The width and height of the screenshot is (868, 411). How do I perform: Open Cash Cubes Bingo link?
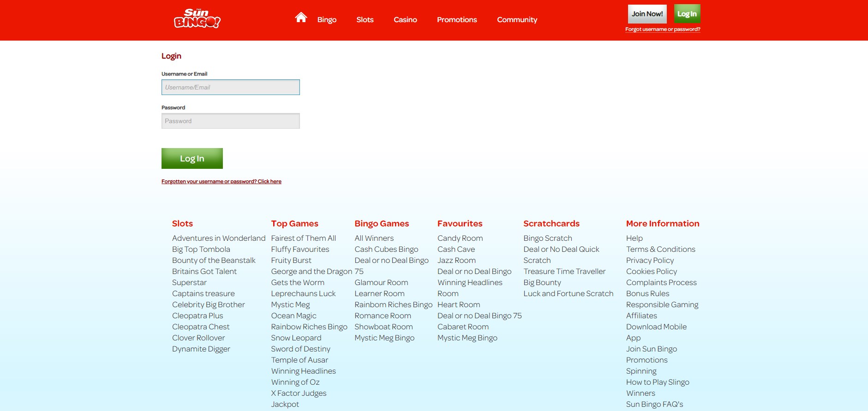click(x=386, y=249)
